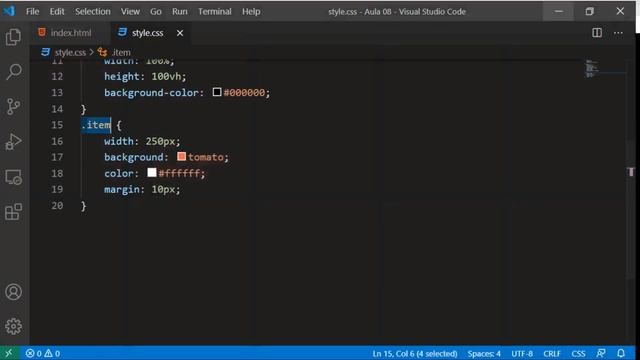Screen dimensions: 640x360
Task: Open the Source Control view
Action: click(x=13, y=107)
